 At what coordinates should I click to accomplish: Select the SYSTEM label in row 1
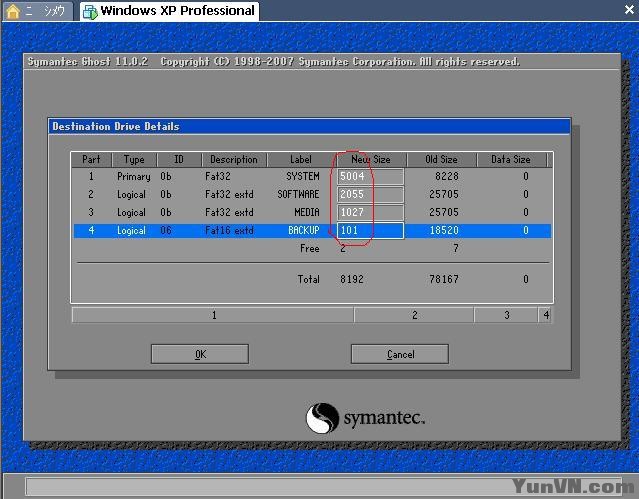click(x=303, y=177)
